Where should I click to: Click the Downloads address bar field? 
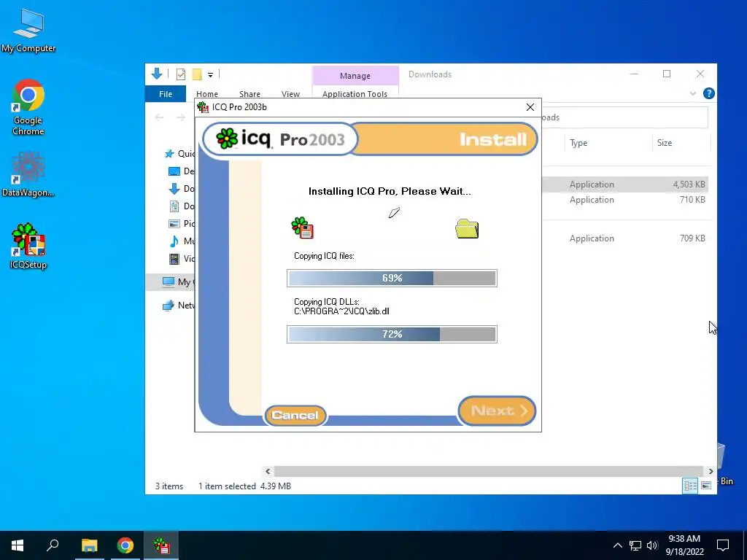tap(624, 117)
